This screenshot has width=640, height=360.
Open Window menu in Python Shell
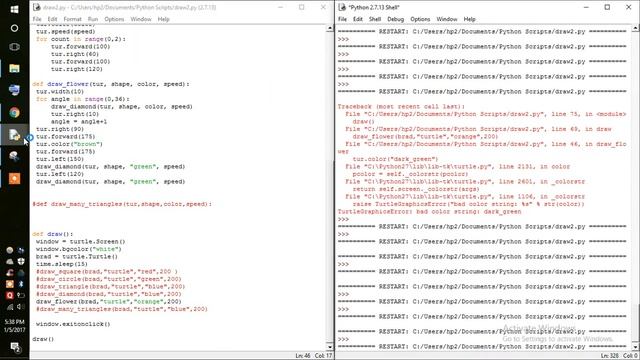tap(447, 19)
